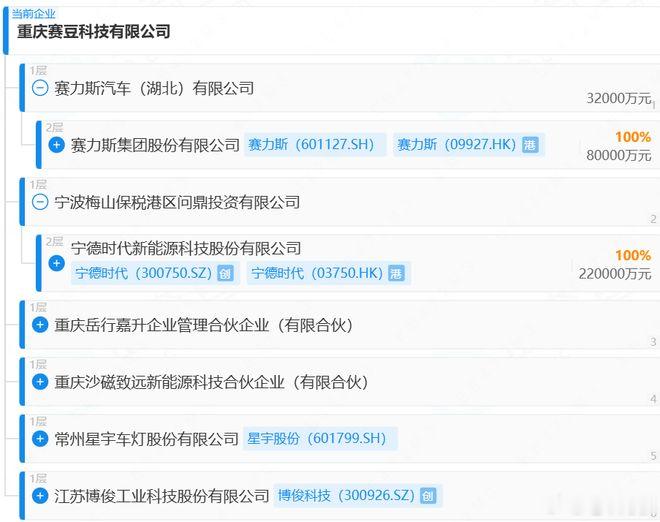Expand 重庆岳行嘉升企业管理合伙企业 node
Viewport: 660px width, 522px height.
pyautogui.click(x=40, y=325)
